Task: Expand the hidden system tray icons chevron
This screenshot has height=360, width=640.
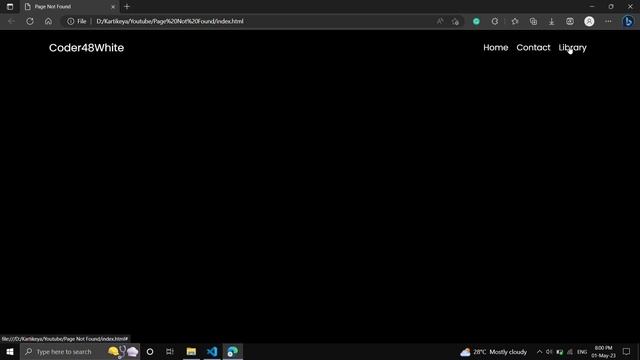Action: (539, 351)
